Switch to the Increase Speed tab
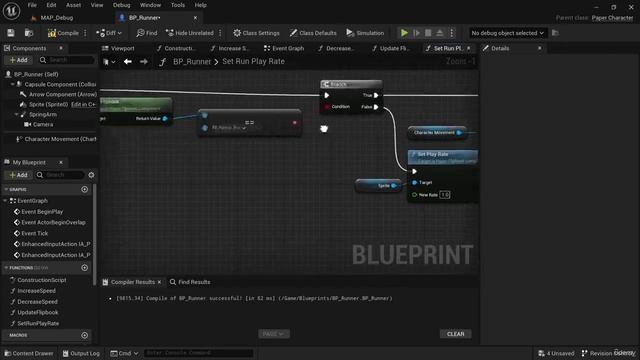 point(229,48)
